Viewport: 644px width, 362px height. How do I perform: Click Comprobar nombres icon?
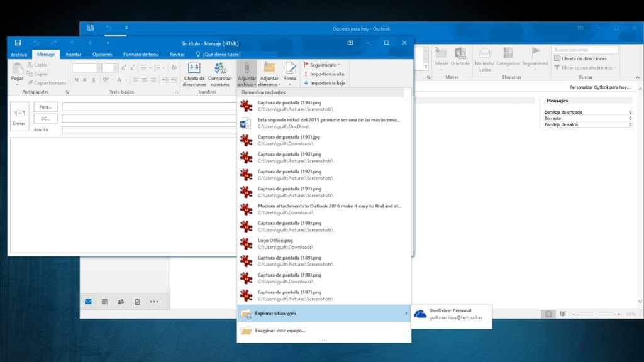coord(220,74)
